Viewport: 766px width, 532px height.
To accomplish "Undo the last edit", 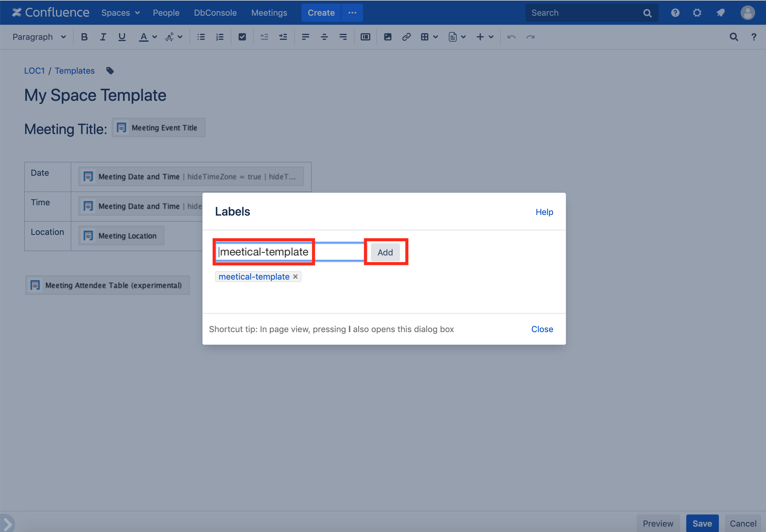I will click(x=512, y=37).
